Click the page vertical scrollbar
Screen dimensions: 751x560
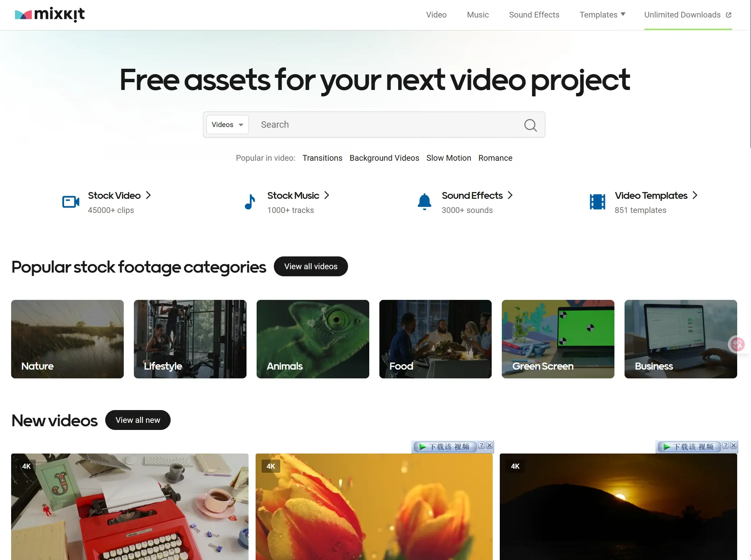(750, 74)
